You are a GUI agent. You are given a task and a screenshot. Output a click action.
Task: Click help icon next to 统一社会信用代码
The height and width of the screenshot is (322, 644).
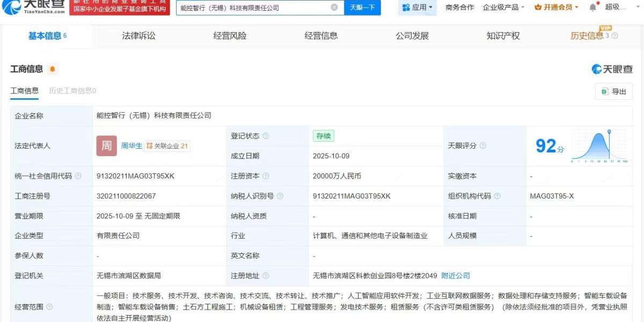tap(78, 176)
